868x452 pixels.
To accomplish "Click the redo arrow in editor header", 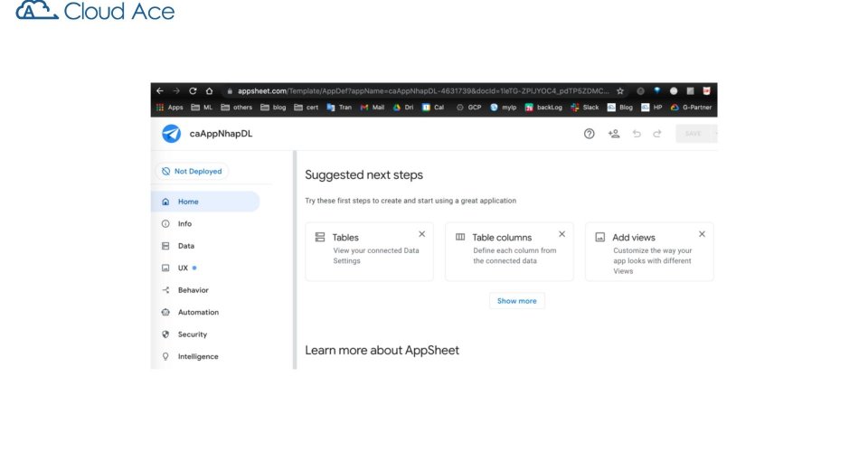I will point(657,133).
